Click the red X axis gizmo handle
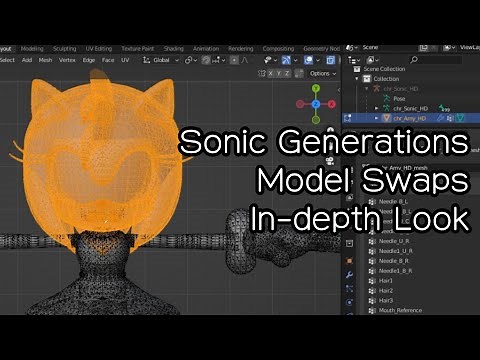 point(331,104)
